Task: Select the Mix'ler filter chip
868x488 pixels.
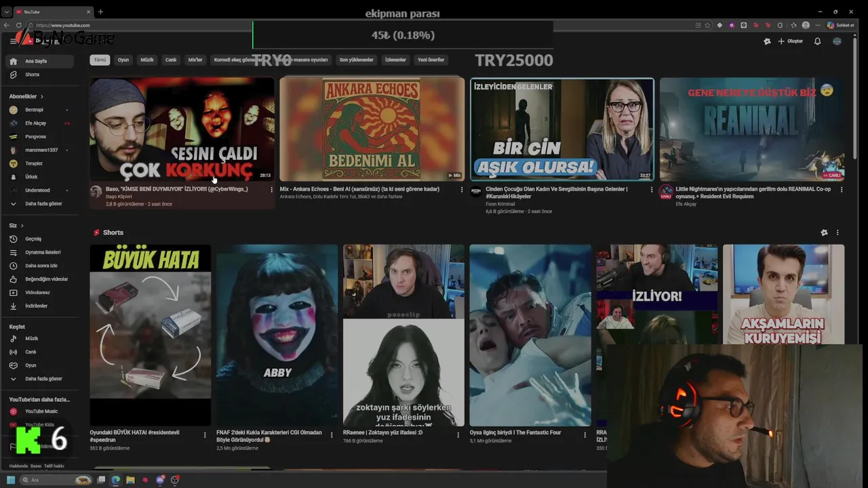Action: pyautogui.click(x=195, y=60)
